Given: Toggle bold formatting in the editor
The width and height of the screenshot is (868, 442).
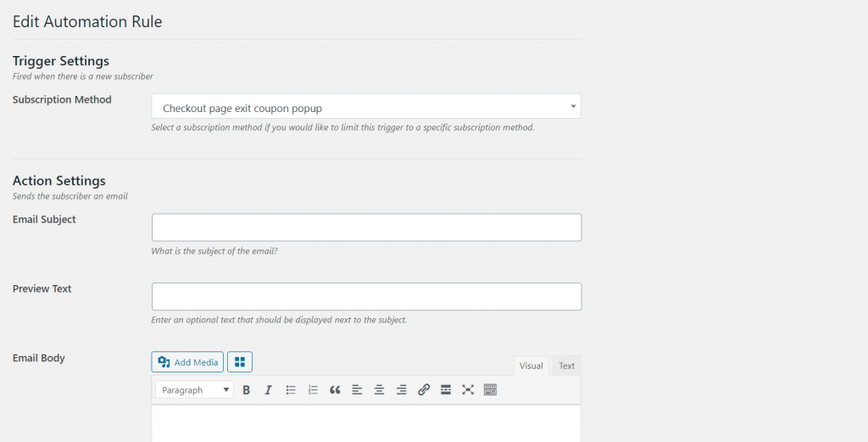Looking at the screenshot, I should (247, 390).
